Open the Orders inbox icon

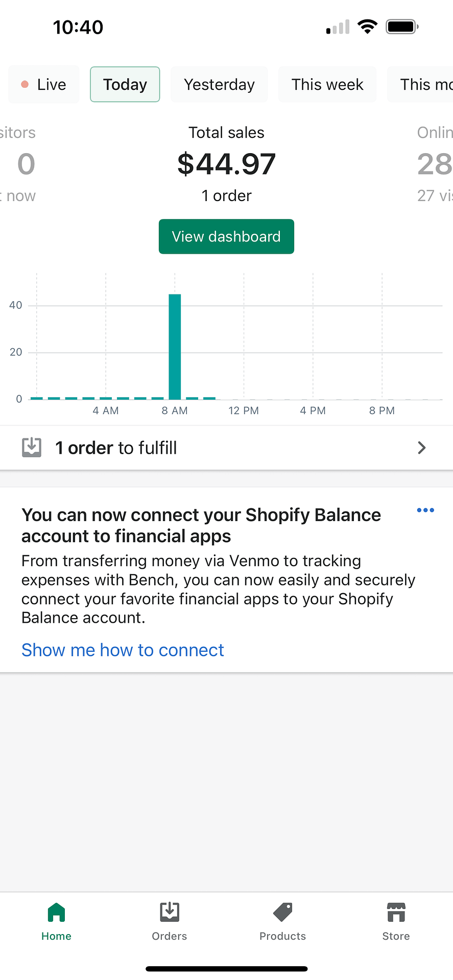pos(170,912)
